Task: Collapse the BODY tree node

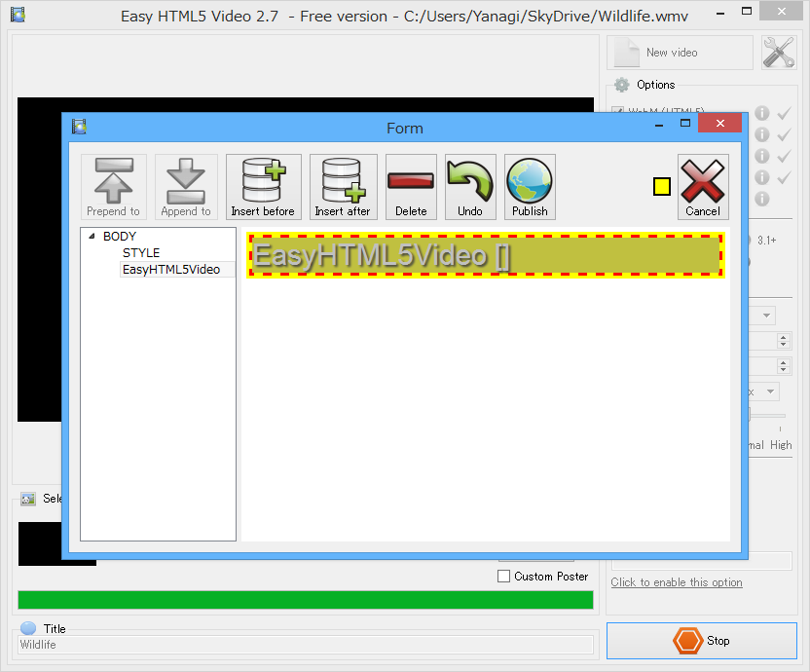Action: [x=92, y=237]
